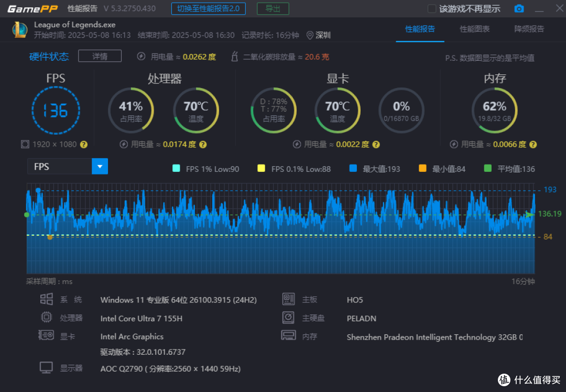
Task: Click the GPU D:78% T:77% usage gauge
Action: 274,111
